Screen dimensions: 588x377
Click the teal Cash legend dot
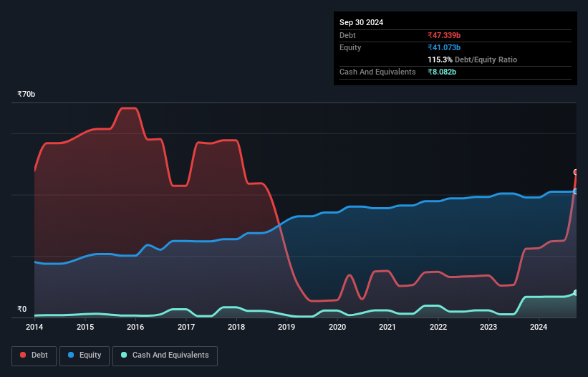pos(124,355)
